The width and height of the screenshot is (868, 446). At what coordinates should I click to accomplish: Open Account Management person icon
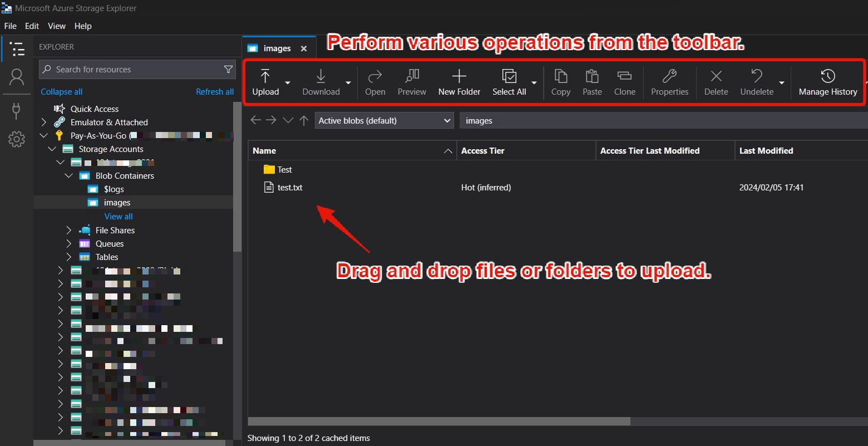point(17,77)
